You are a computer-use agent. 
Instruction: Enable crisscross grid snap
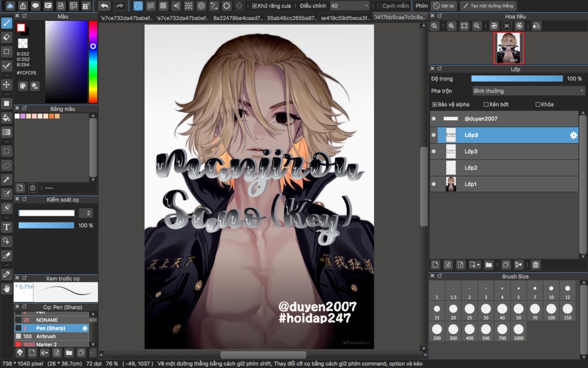click(x=163, y=6)
